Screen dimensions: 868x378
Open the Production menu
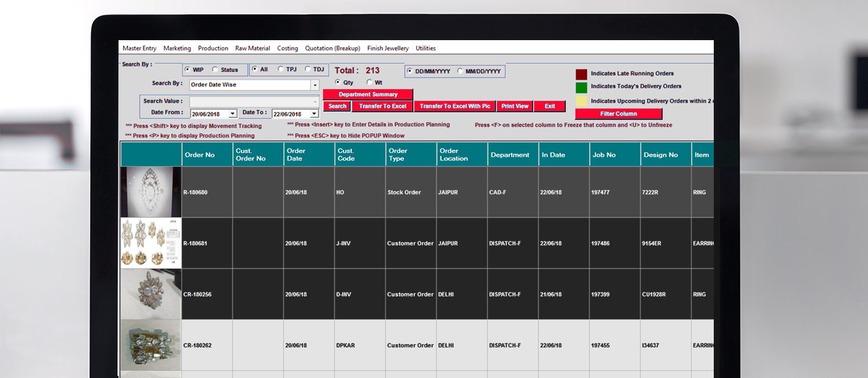(213, 48)
